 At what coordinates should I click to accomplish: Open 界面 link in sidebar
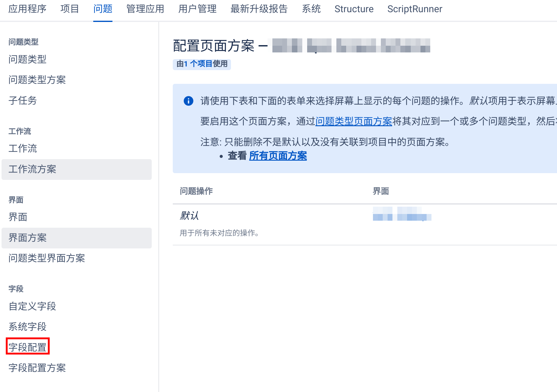click(18, 217)
